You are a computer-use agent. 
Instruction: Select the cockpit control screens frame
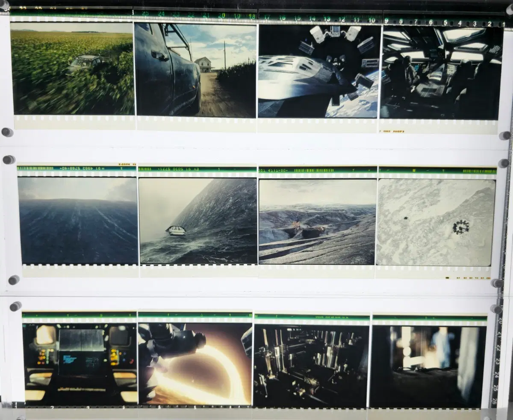(x=80, y=364)
